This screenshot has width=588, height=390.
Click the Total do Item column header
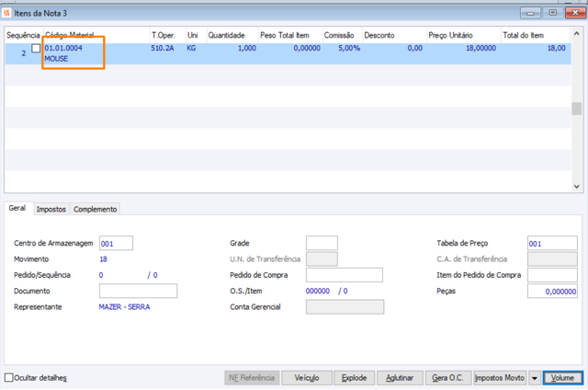coord(536,35)
